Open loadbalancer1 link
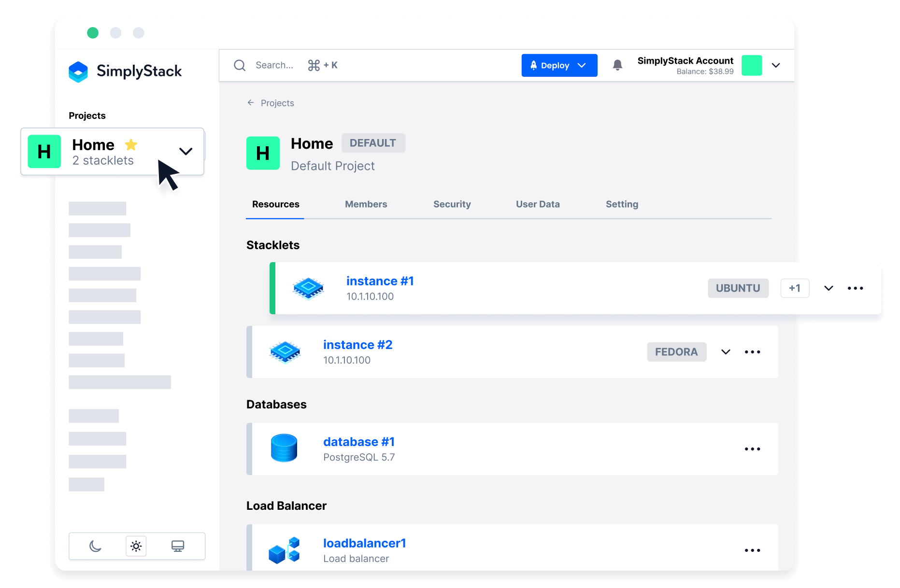Image resolution: width=900 pixels, height=588 pixels. [364, 543]
